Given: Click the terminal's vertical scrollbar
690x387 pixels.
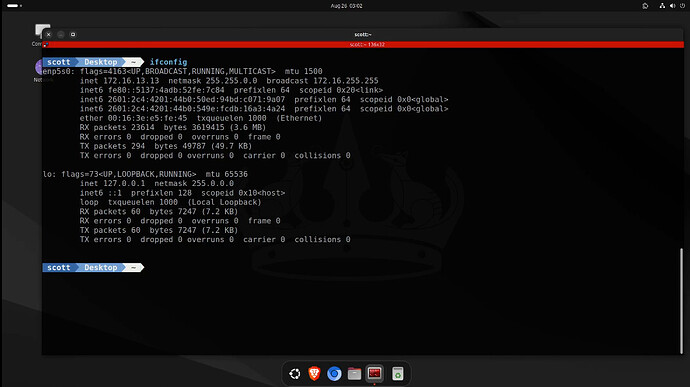Looking at the screenshot, I should (x=681, y=301).
